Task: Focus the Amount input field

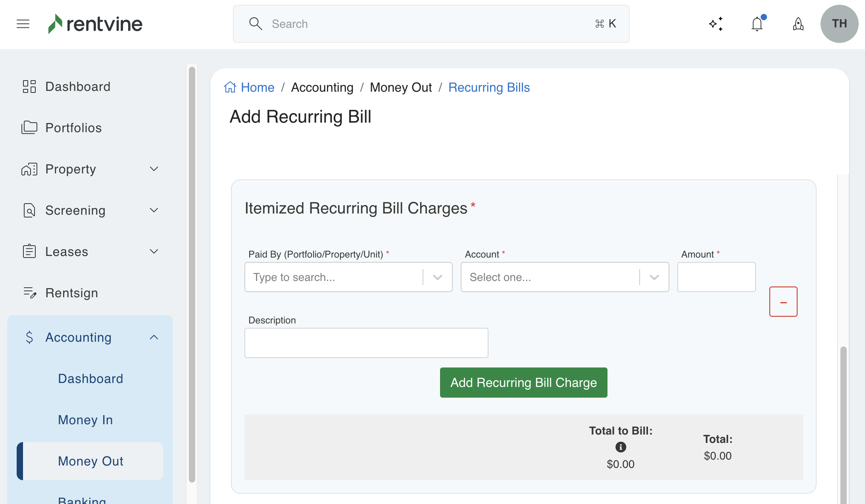Action: tap(716, 277)
